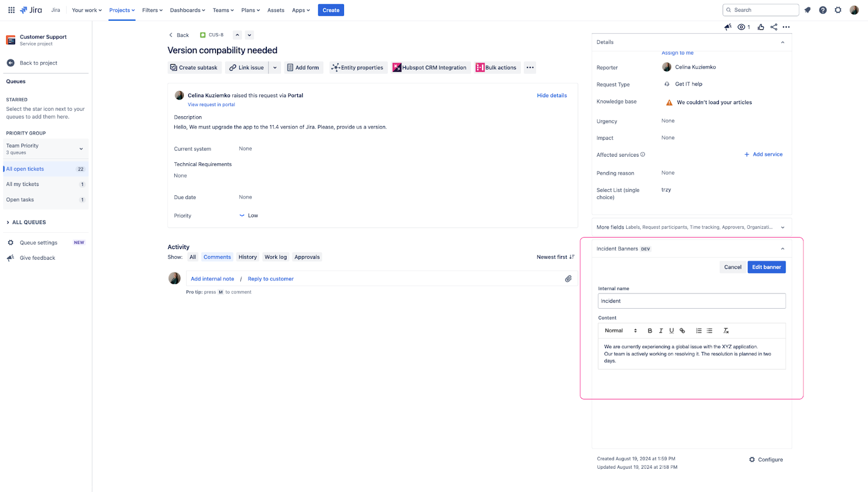
Task: Toggle italic formatting in banner content
Action: coord(661,331)
